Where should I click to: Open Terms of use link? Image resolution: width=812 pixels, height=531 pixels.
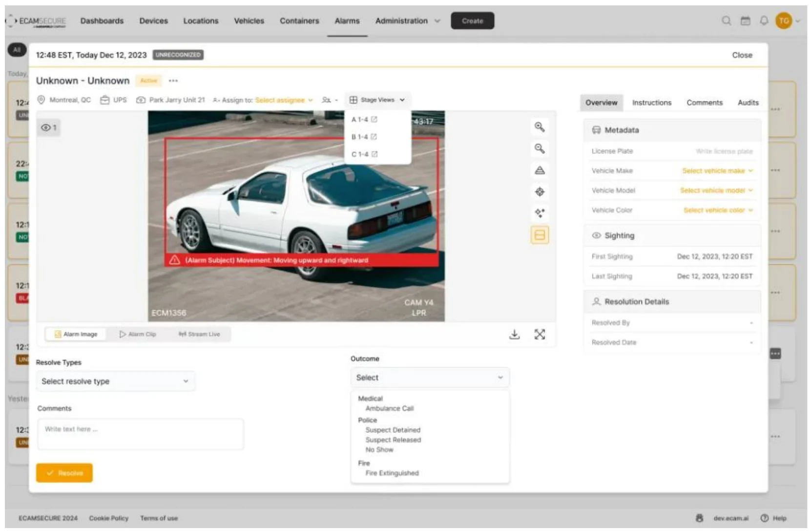pyautogui.click(x=159, y=518)
